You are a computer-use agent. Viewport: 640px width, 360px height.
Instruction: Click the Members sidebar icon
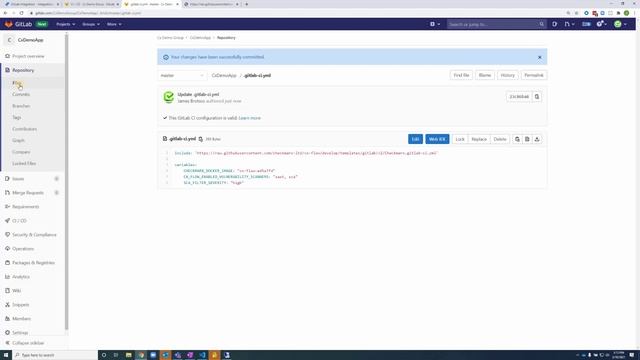click(7, 318)
